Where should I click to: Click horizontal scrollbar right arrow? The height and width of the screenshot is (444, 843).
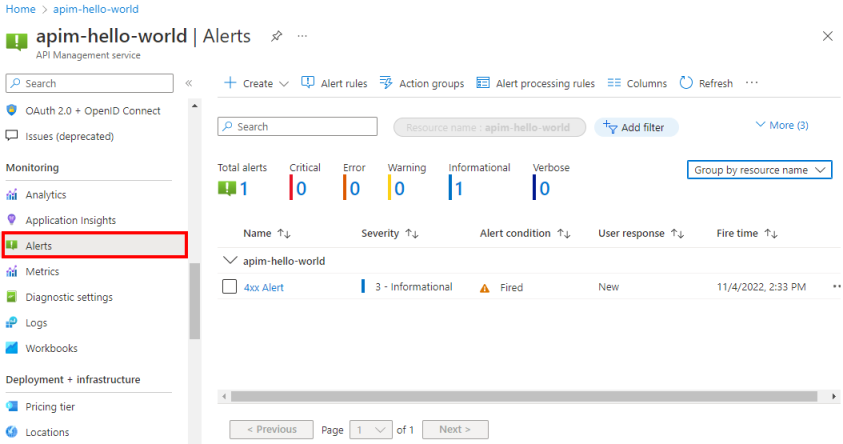pyautogui.click(x=833, y=397)
